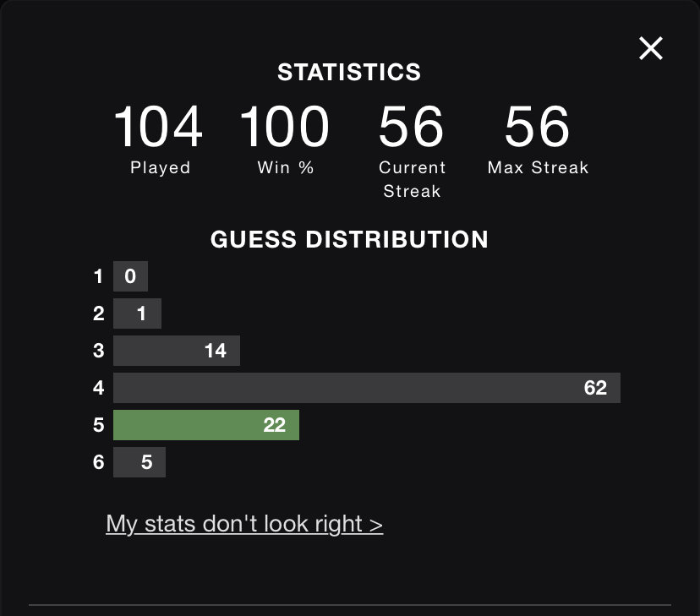Select the Current Streak value 56
Viewport: 700px width, 616px height.
pos(411,126)
